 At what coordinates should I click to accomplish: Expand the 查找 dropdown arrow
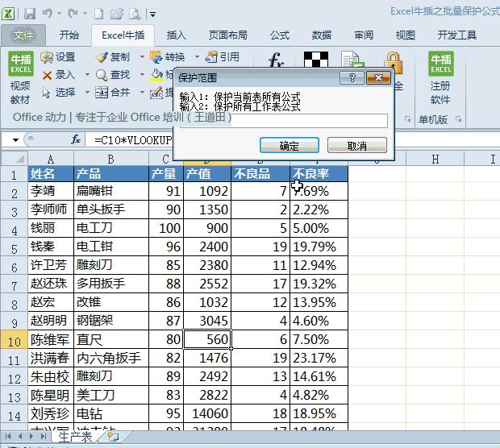tap(142, 75)
